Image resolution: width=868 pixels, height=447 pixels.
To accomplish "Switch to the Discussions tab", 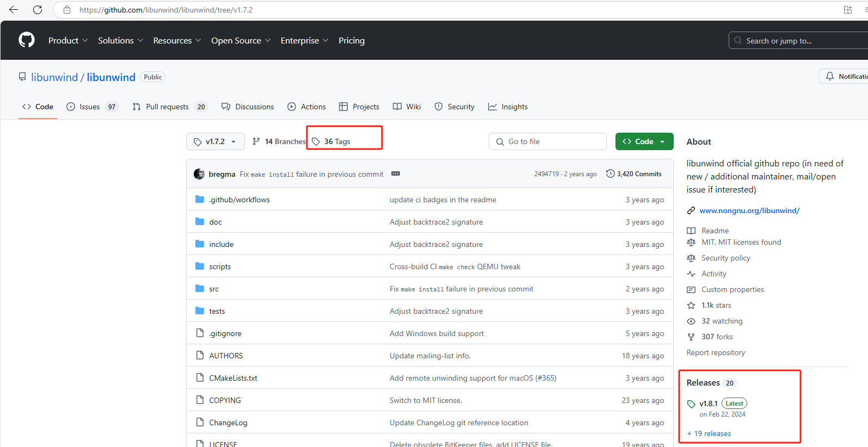I will pos(248,107).
